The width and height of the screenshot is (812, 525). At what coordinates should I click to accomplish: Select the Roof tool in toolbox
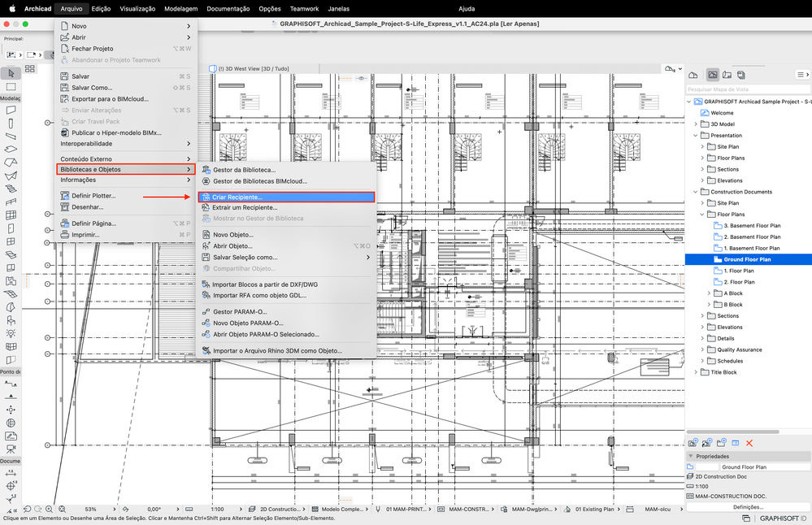pos(11,163)
